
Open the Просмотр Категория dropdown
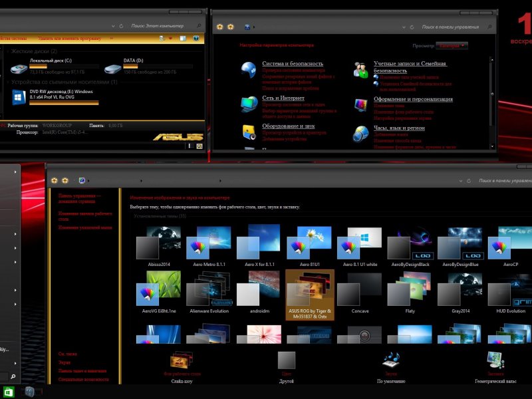click(x=452, y=45)
